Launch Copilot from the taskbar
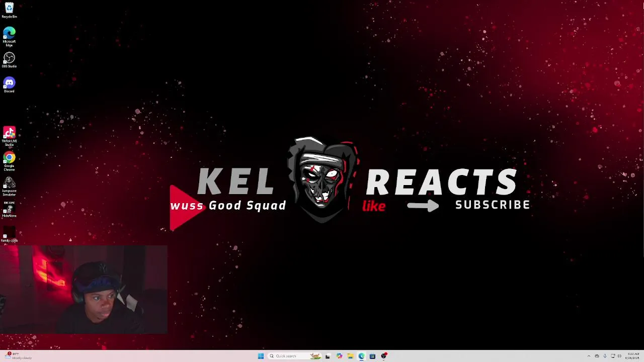This screenshot has width=644, height=362. tap(339, 356)
